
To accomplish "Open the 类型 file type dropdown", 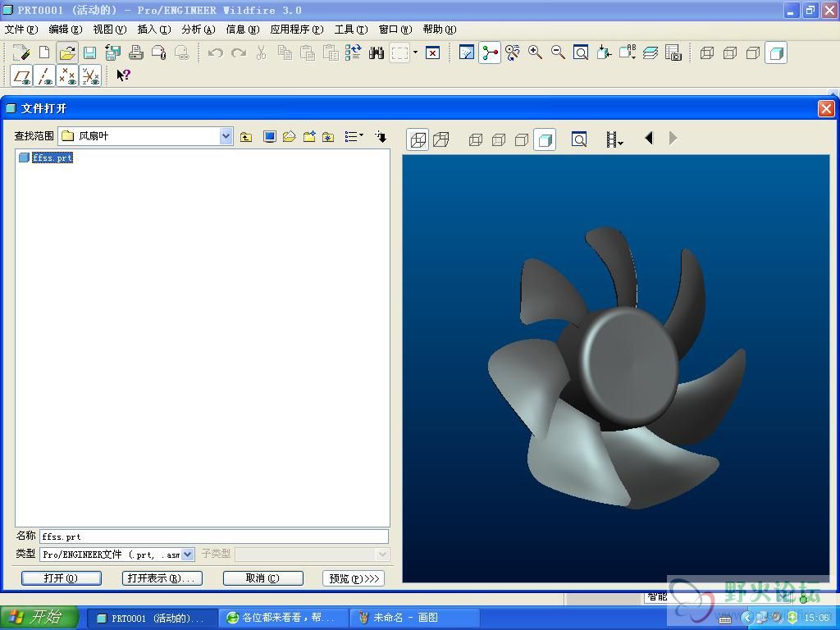I will (188, 555).
